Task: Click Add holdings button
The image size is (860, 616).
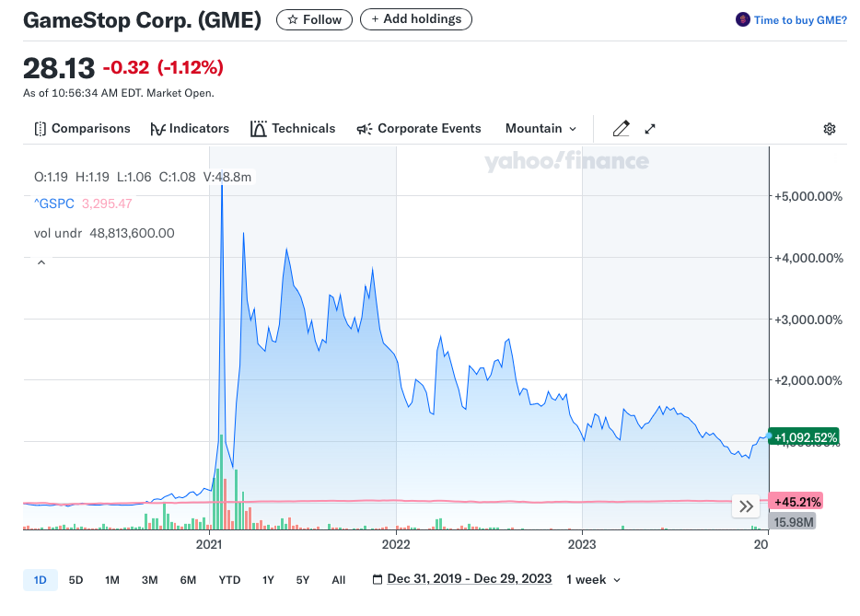Action: 416,19
